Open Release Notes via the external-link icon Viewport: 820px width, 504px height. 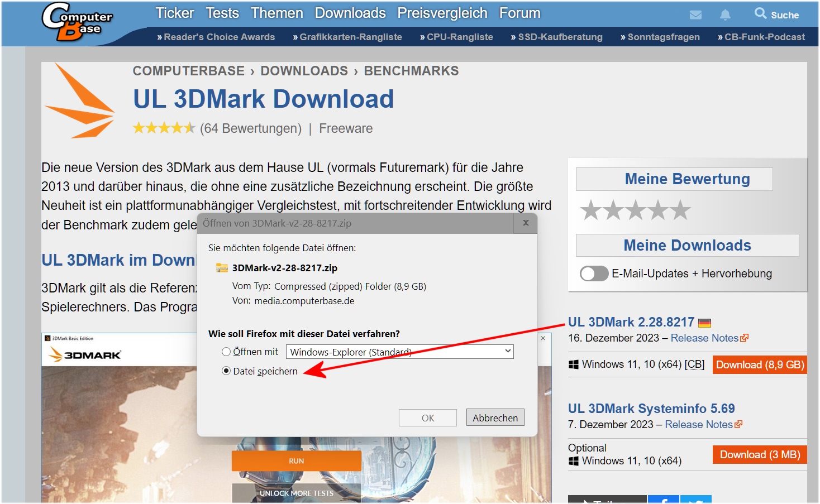745,337
